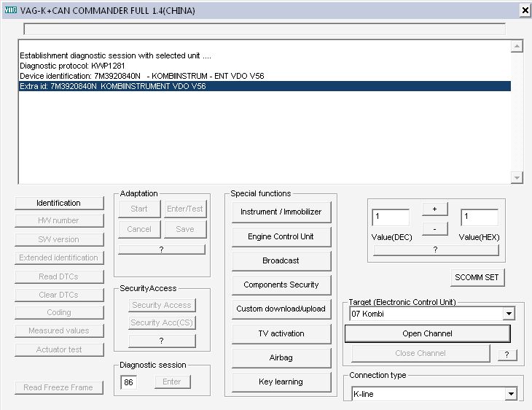The height and width of the screenshot is (410, 532).
Task: Click the Read DTCs button
Action: point(59,276)
